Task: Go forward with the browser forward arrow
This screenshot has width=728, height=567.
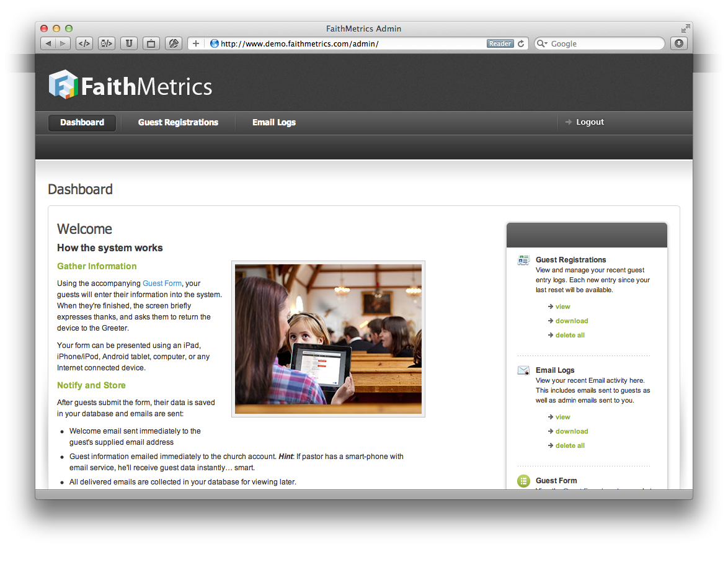Action: click(63, 43)
